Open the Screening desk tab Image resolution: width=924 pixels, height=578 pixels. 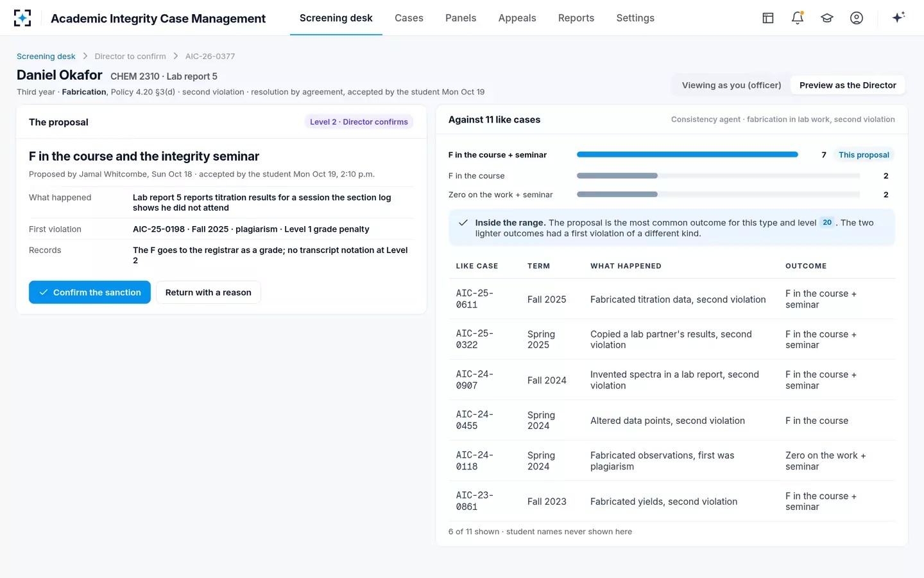click(x=336, y=18)
